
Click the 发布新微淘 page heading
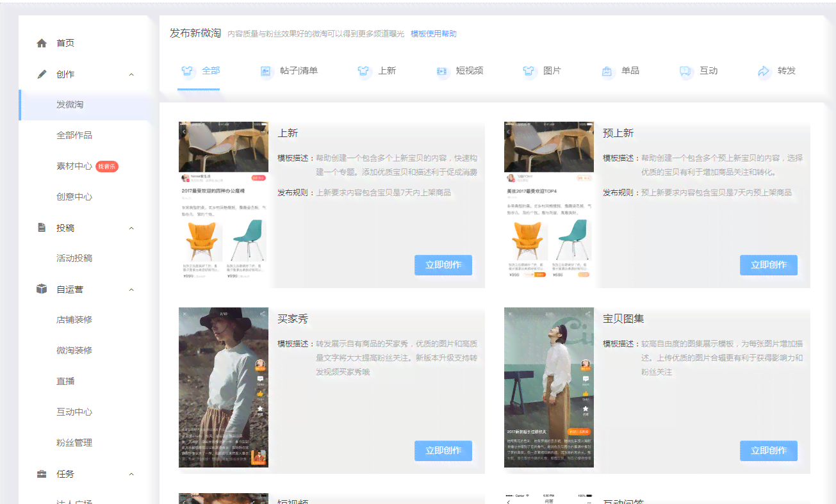pyautogui.click(x=195, y=33)
